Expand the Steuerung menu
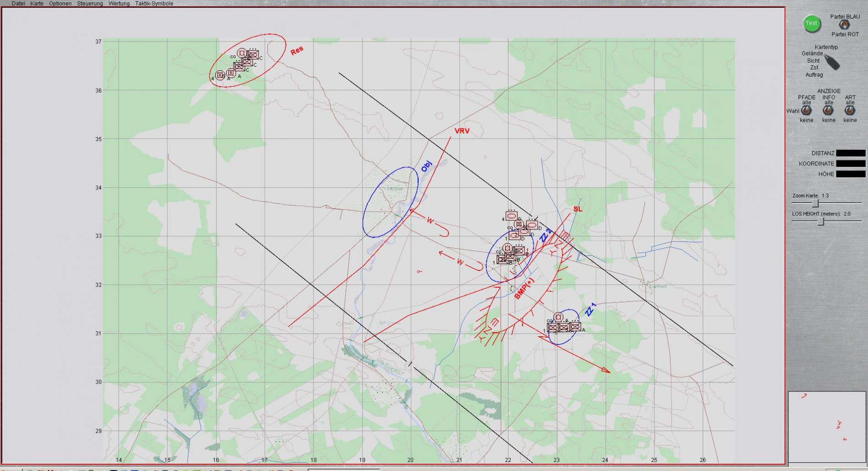868x471 pixels. 90,4
